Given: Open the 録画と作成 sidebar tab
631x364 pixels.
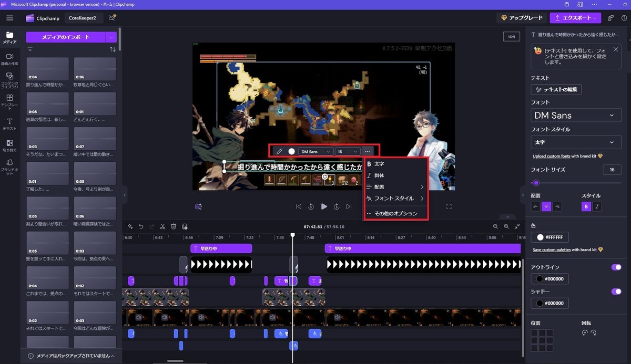Looking at the screenshot, I should pos(9,58).
